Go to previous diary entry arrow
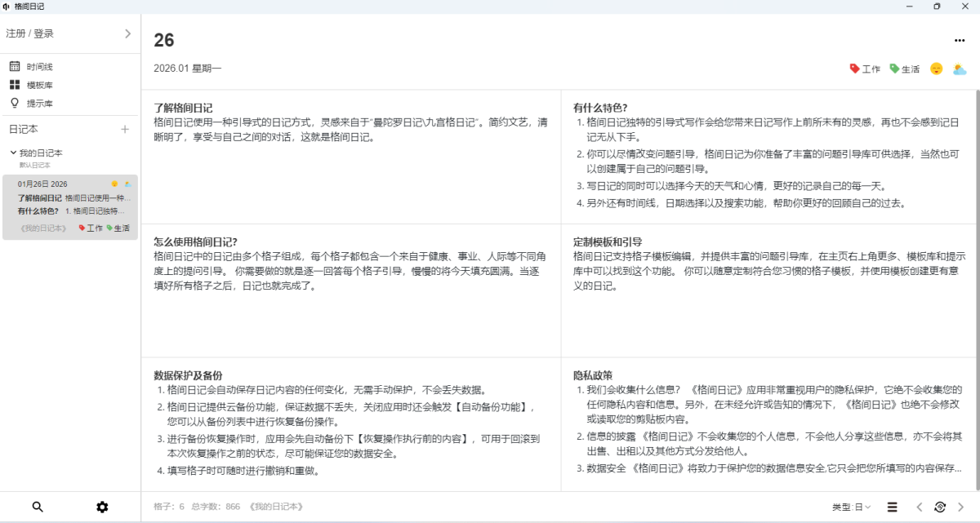 pos(919,507)
